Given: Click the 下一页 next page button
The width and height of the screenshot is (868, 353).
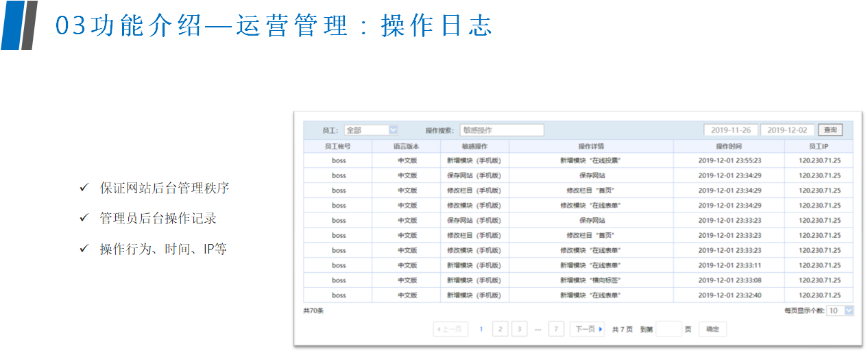Looking at the screenshot, I should click(588, 329).
